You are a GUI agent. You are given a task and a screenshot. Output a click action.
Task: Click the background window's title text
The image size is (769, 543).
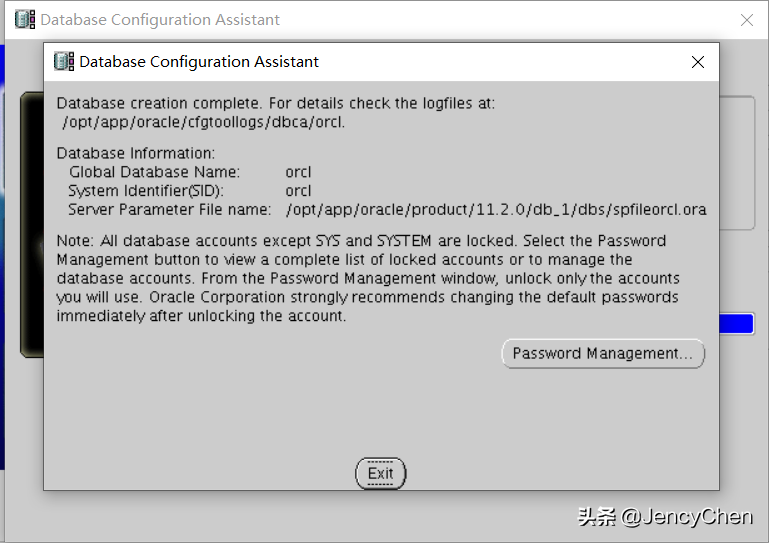coord(160,20)
